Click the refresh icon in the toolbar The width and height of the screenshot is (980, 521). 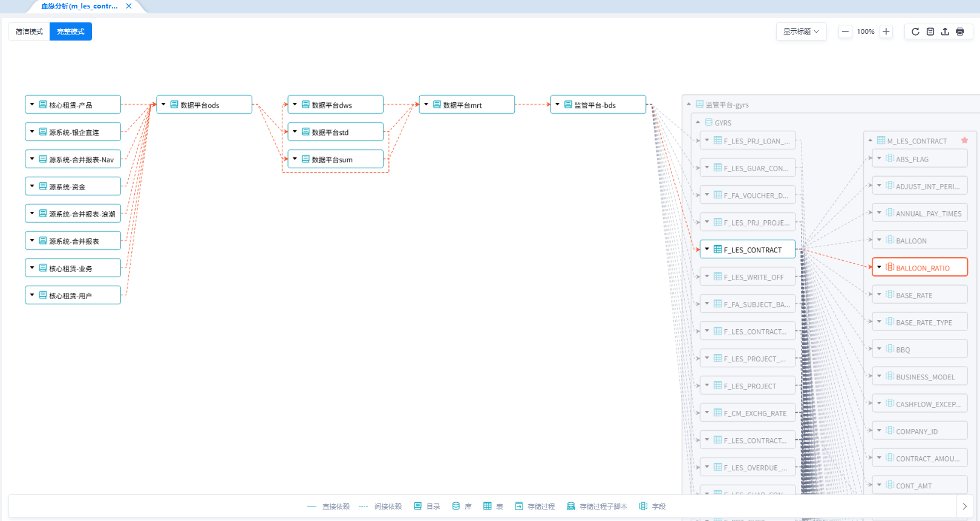coord(915,31)
